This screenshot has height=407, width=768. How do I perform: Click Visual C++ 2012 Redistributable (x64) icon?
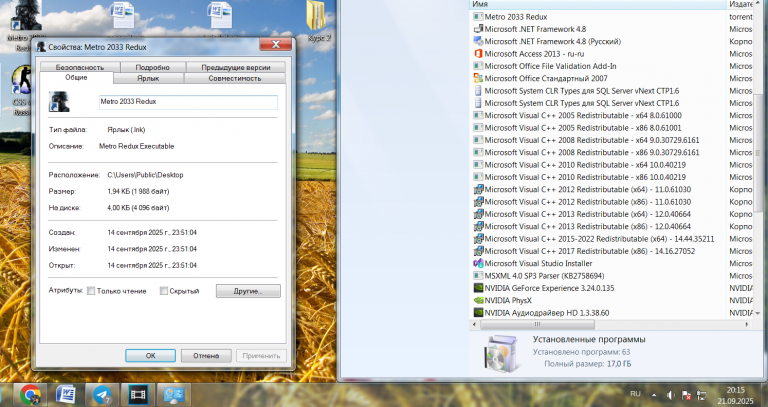tap(478, 190)
